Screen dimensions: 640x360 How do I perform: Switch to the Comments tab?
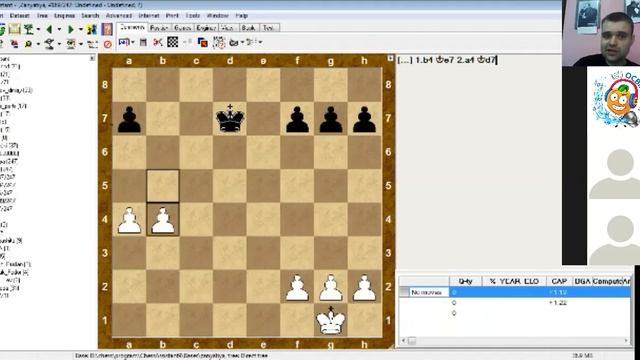[x=132, y=27]
